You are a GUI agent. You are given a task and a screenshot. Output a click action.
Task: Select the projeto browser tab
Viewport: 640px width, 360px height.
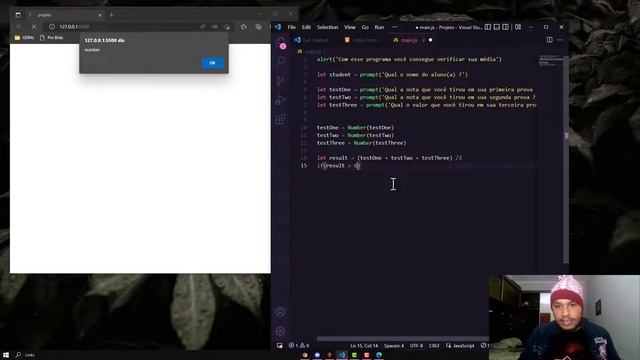tap(65, 15)
